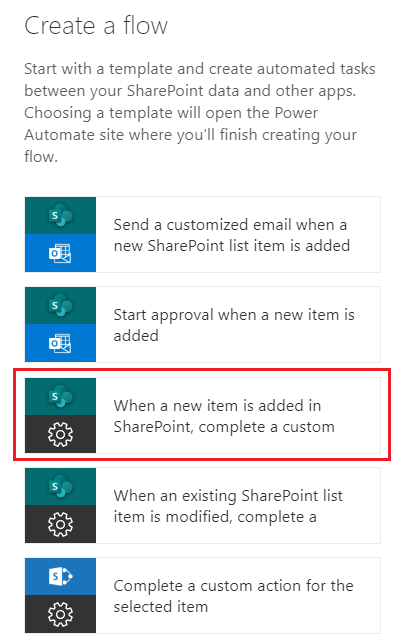402x641 pixels.
Task: Click SharePoint icon on Start approval template
Action: 60,305
